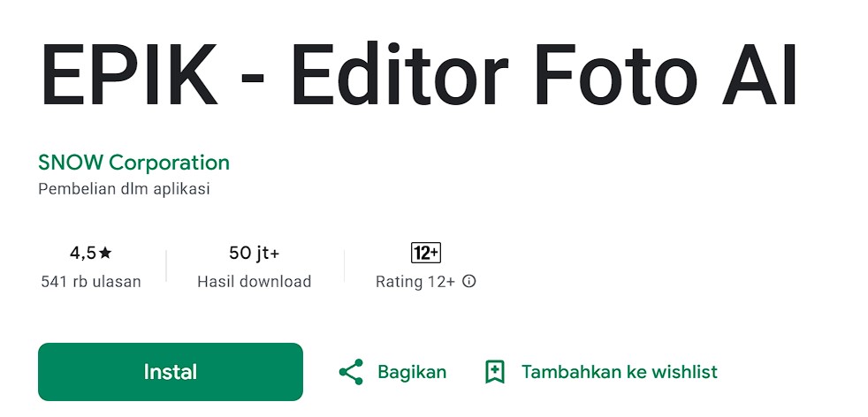
Task: Open the 541 rb ulasan reviews text
Action: click(91, 282)
